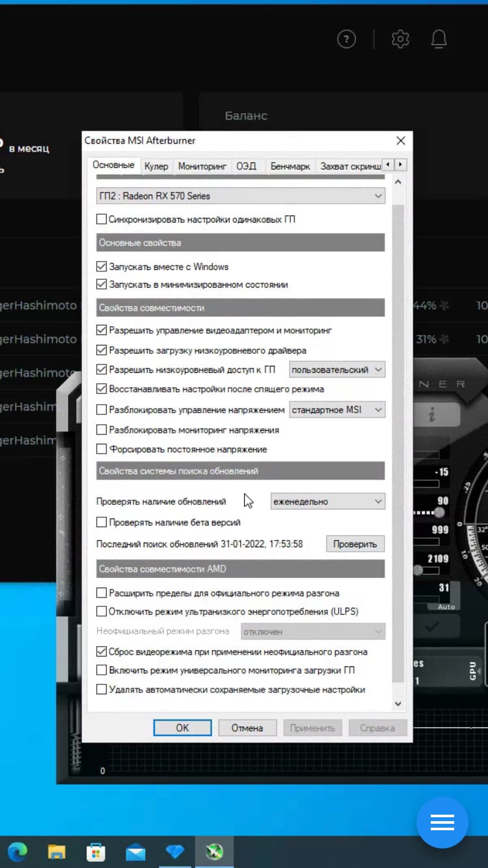Enable Разблокировать управление напряжением

(102, 410)
